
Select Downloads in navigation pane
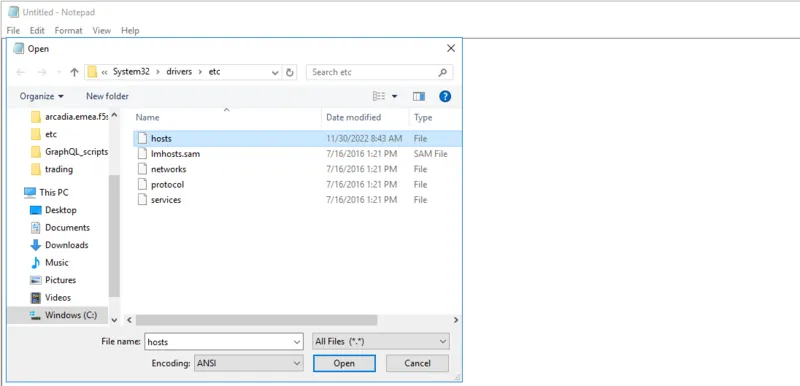click(59, 245)
